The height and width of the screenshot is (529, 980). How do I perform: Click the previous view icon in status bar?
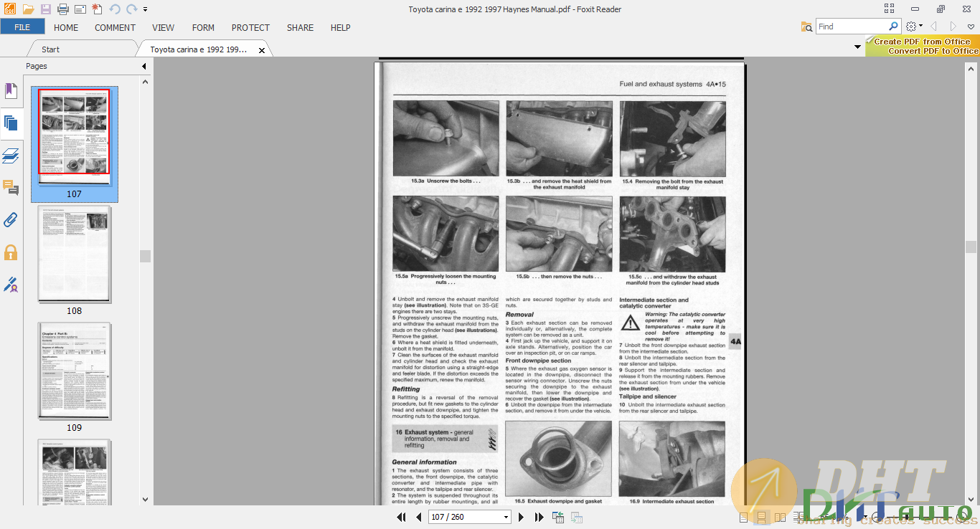click(558, 517)
